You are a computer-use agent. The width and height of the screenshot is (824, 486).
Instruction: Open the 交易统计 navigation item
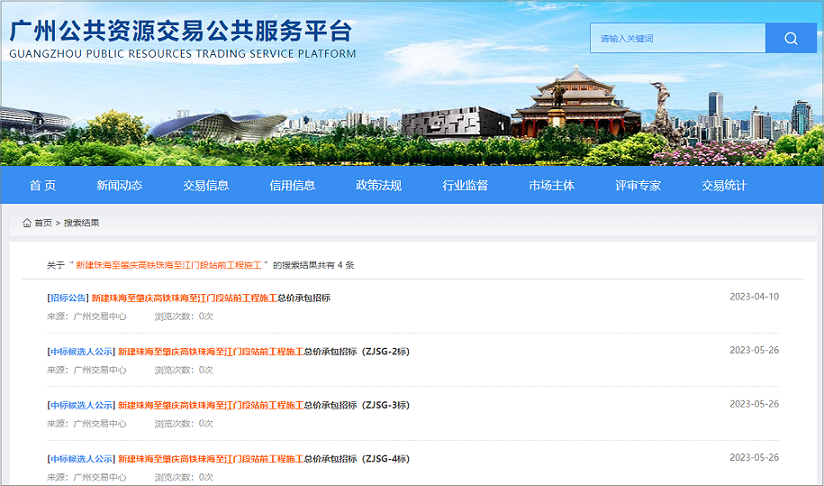tap(724, 185)
